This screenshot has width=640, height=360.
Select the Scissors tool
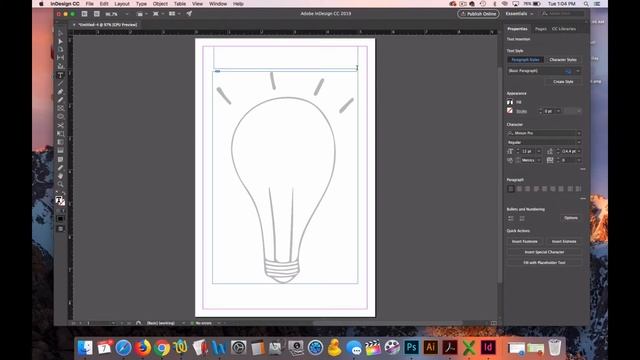tap(60, 125)
